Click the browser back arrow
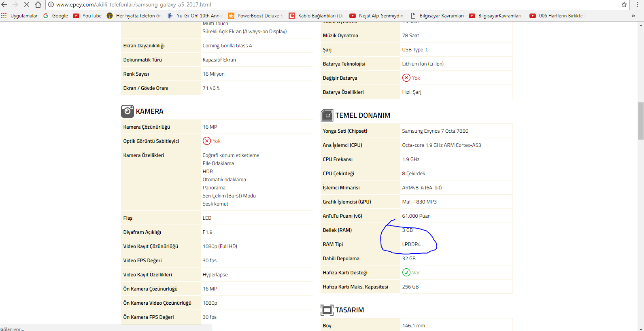The width and height of the screenshot is (644, 331). [x=4, y=4]
